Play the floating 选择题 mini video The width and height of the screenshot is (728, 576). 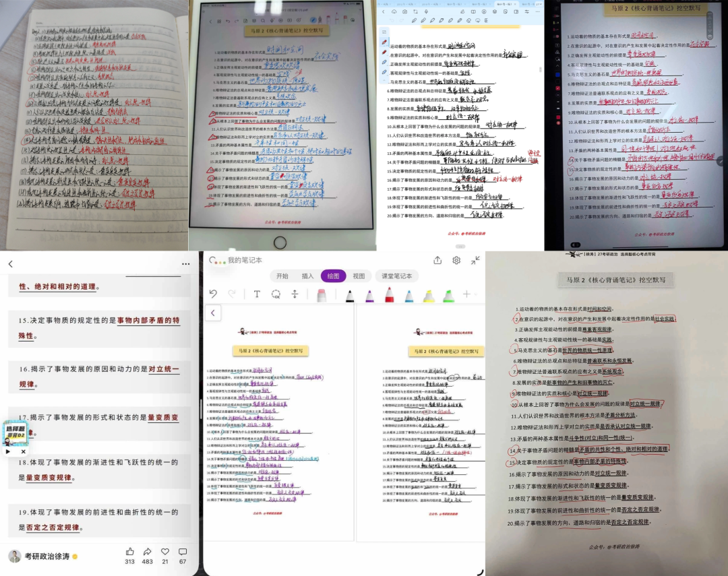tap(8, 451)
